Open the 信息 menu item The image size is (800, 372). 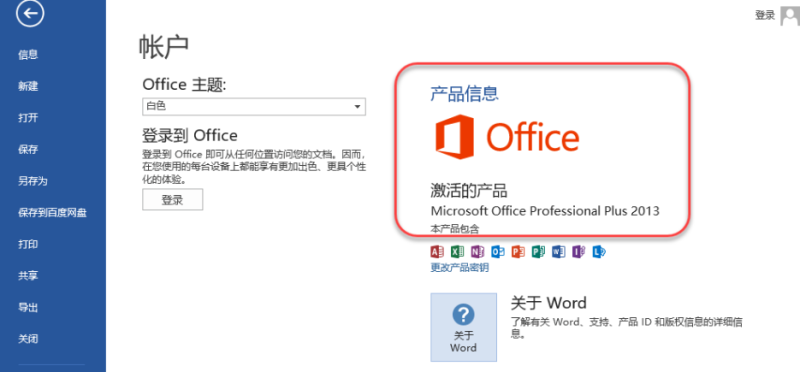point(28,55)
